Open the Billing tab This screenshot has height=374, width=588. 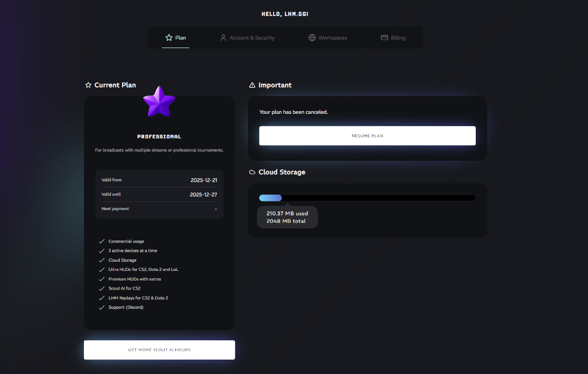coord(393,37)
